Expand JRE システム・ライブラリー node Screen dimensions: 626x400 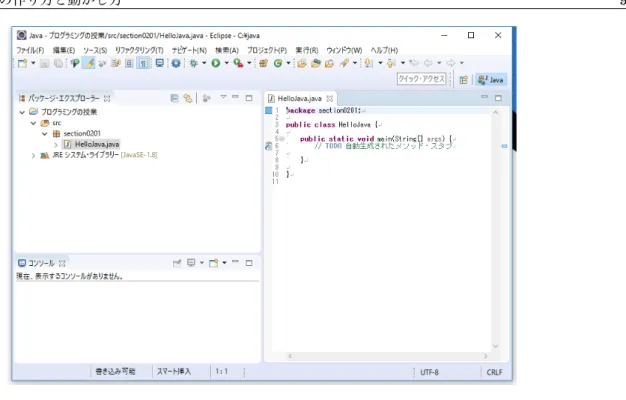pyautogui.click(x=34, y=155)
